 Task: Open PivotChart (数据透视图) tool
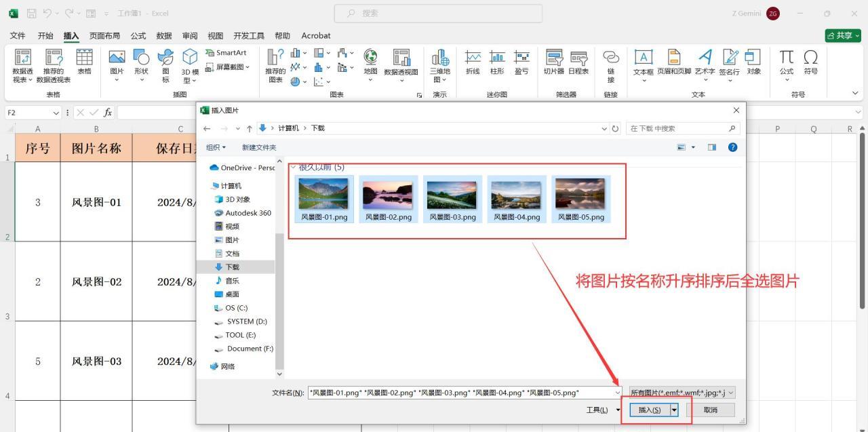(x=401, y=65)
